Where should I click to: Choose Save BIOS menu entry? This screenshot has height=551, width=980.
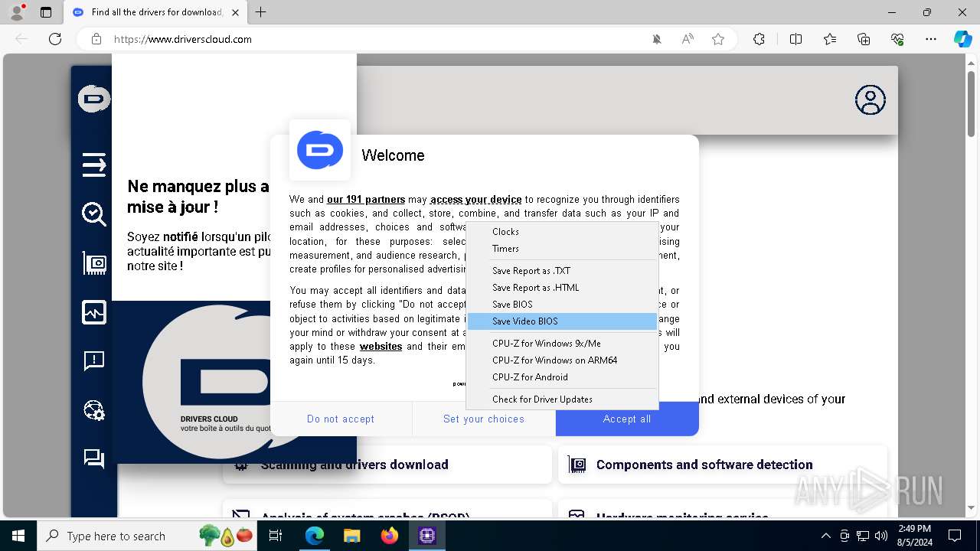562,305
